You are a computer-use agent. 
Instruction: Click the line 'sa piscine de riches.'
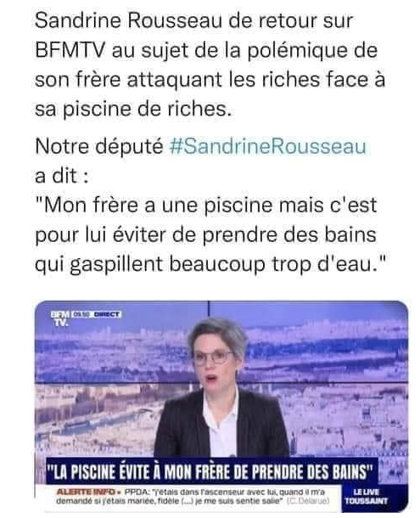[133, 109]
